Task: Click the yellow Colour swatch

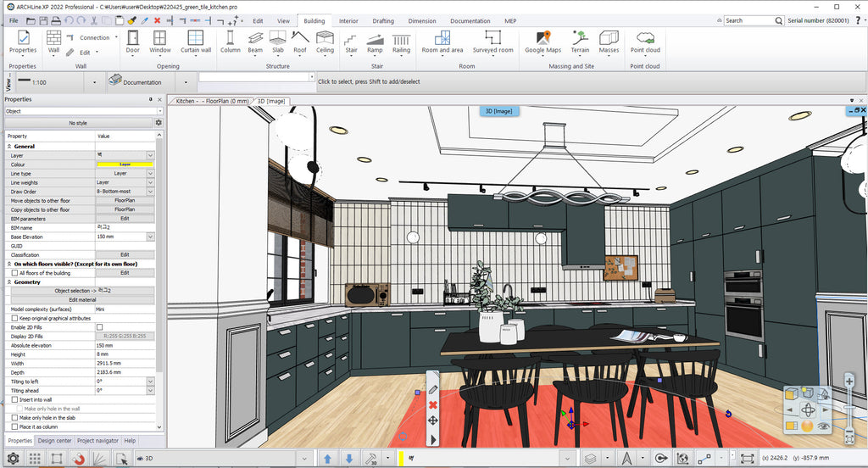Action: pyautogui.click(x=125, y=164)
